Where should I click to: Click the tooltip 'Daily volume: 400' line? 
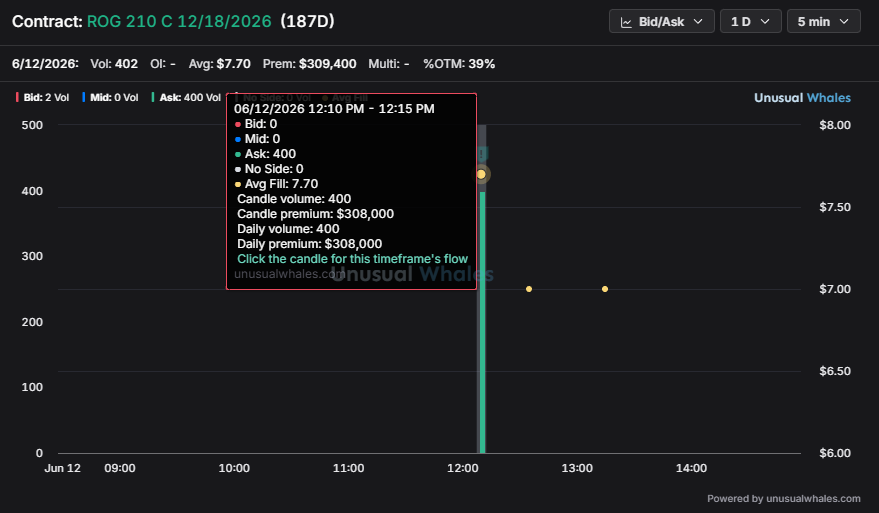[x=288, y=229]
